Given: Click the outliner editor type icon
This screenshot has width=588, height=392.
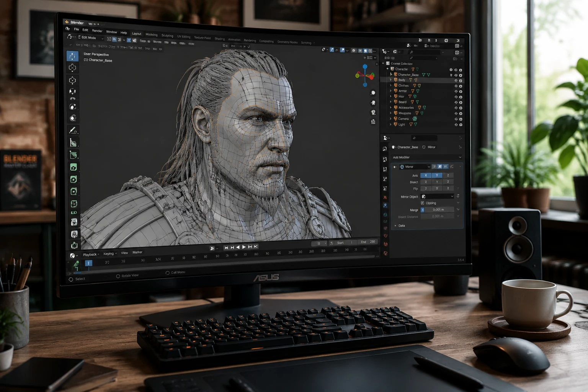Looking at the screenshot, I should pyautogui.click(x=384, y=51).
